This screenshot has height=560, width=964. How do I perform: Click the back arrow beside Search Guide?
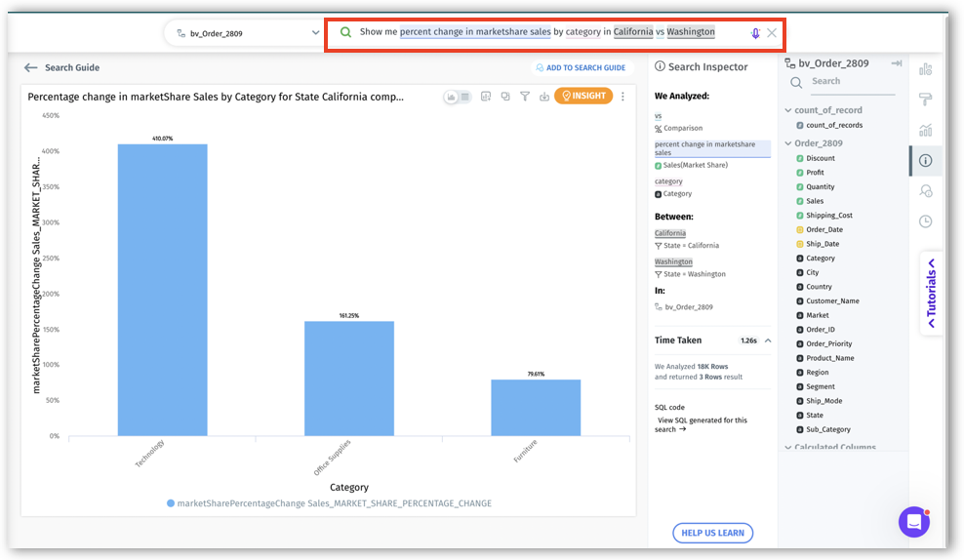point(31,68)
